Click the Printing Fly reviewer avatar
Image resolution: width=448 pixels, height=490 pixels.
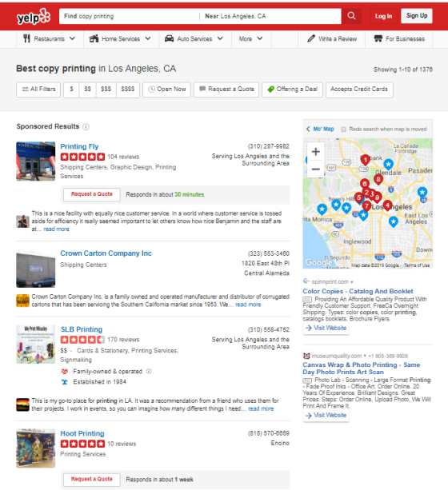point(22,221)
